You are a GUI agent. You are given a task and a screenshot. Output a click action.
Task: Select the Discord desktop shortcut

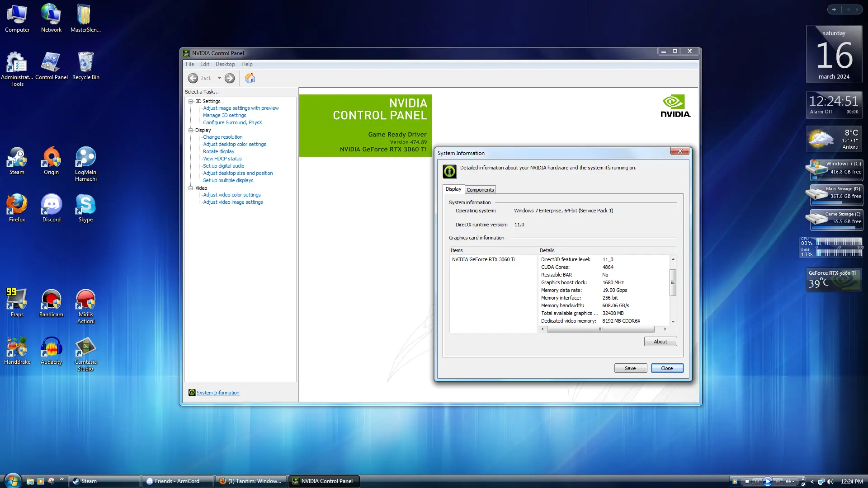51,209
